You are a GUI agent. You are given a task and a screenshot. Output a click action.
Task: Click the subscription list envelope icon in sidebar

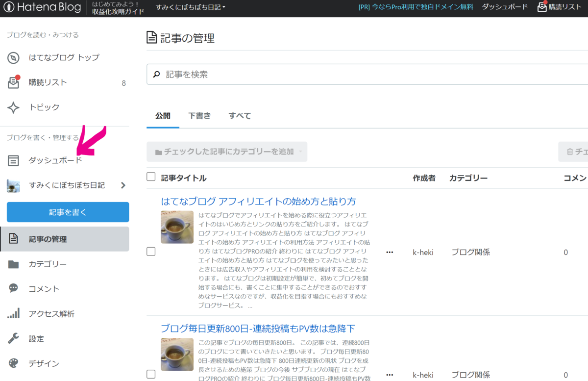click(x=14, y=82)
